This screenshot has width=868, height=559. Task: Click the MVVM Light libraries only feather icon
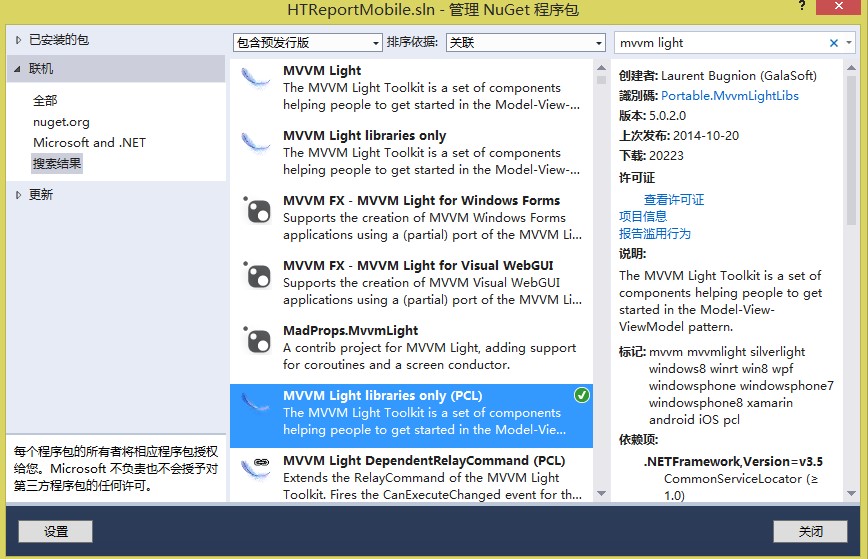[x=256, y=143]
